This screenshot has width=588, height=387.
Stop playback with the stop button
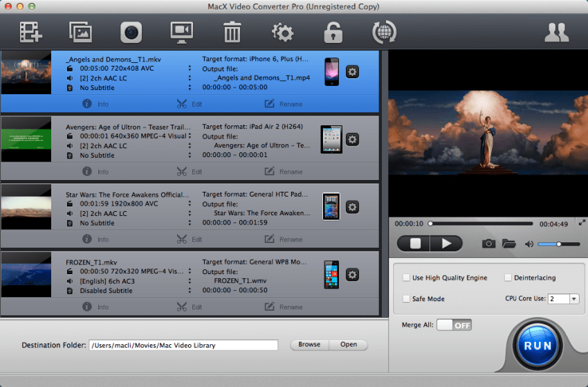coord(414,244)
